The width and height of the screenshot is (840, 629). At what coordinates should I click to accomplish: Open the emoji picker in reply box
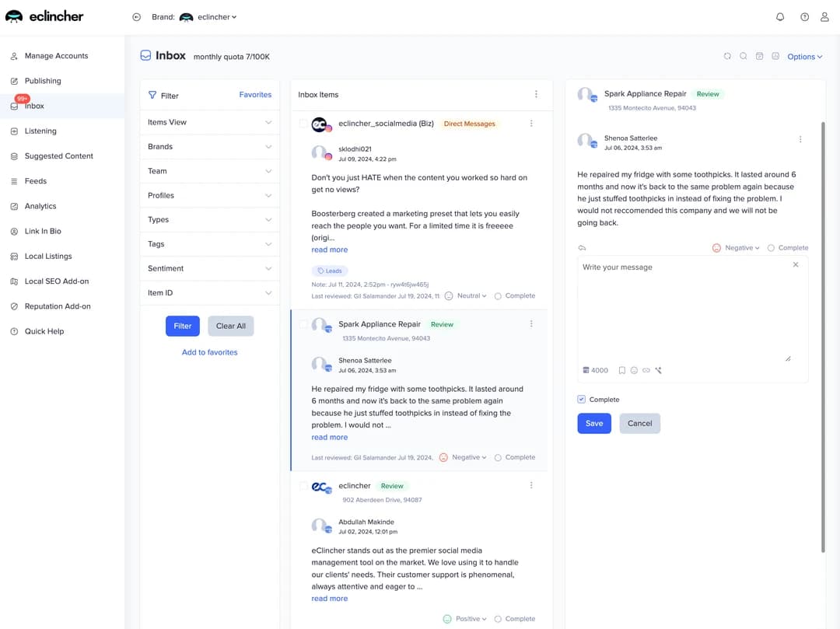(634, 370)
